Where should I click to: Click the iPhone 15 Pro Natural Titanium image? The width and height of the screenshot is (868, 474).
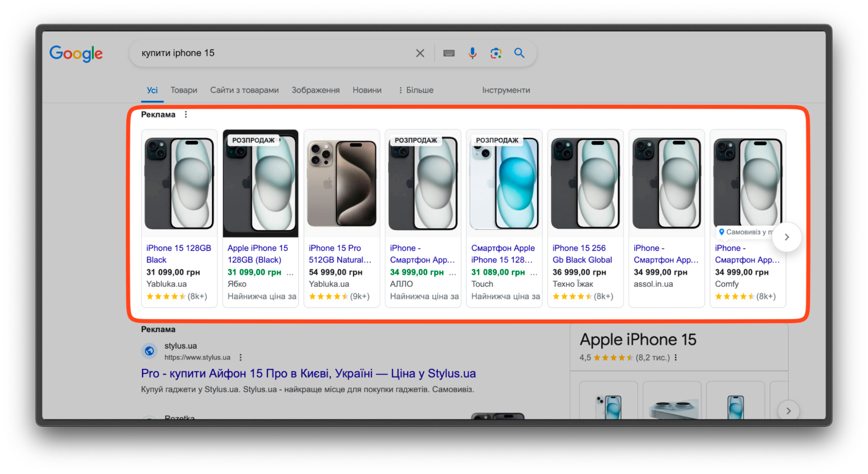click(x=342, y=183)
